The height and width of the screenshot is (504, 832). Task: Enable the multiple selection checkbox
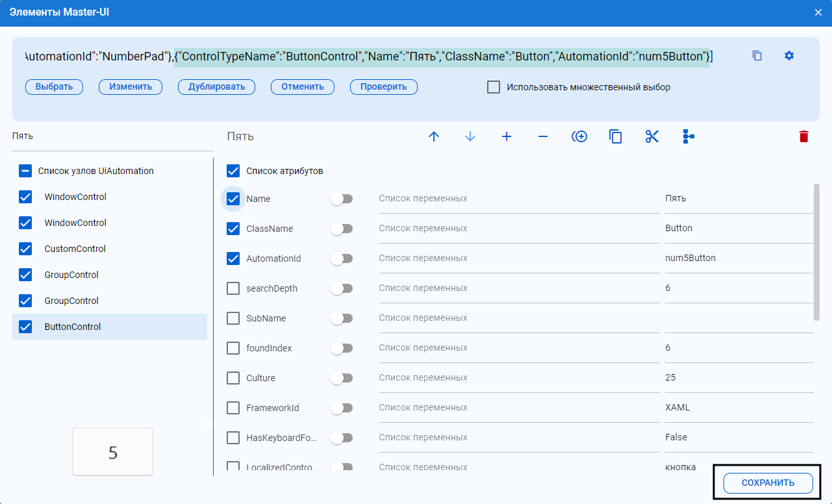click(494, 87)
